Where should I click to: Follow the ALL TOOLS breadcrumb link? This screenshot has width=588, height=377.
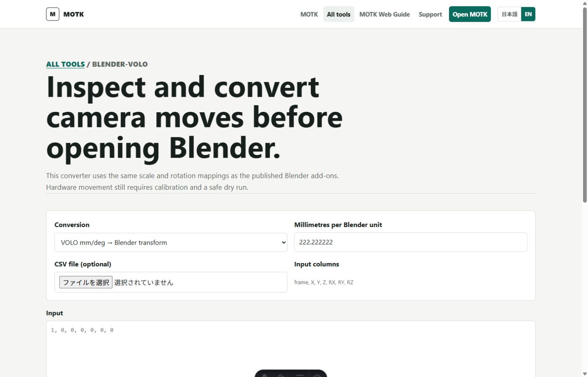[x=65, y=64]
